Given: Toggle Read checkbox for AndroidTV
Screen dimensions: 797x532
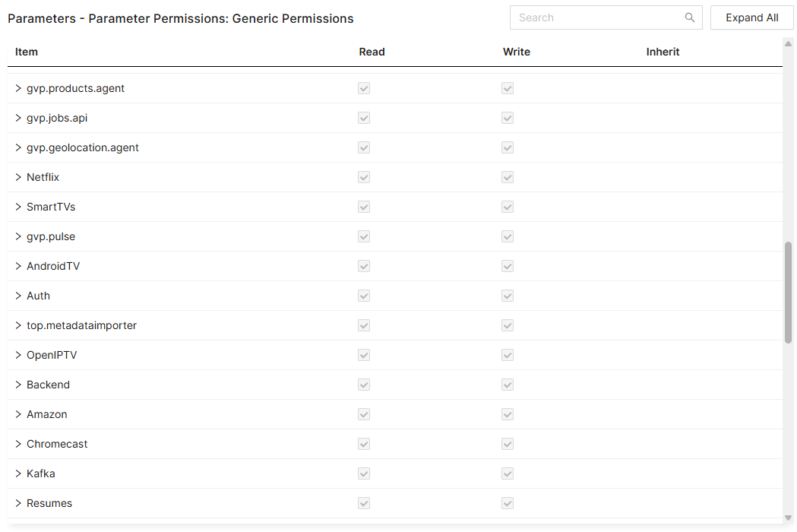Looking at the screenshot, I should tap(364, 266).
